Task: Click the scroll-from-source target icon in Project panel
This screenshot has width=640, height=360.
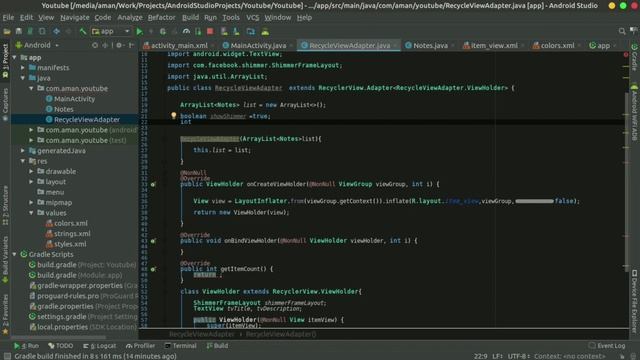Action: 95,45
